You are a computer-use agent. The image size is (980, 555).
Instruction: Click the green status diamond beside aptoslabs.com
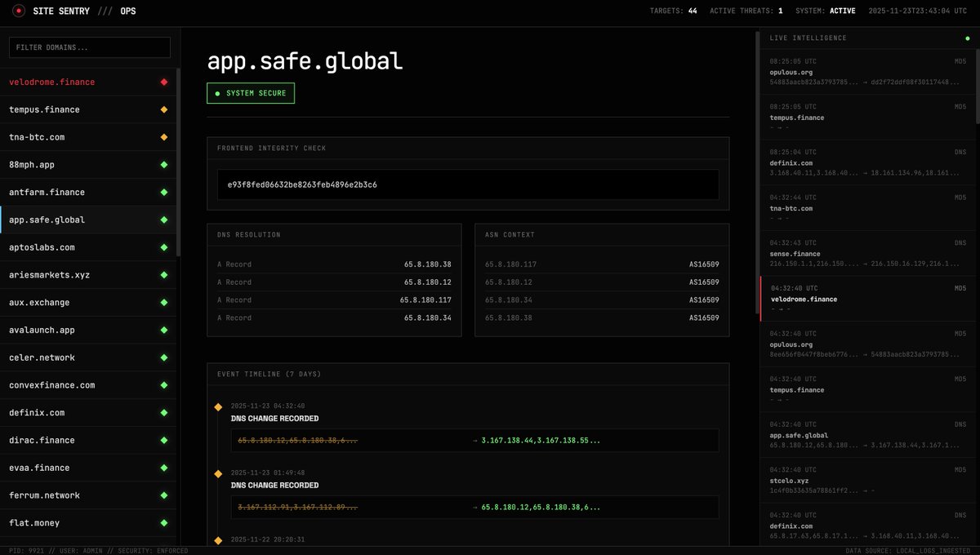coord(164,247)
